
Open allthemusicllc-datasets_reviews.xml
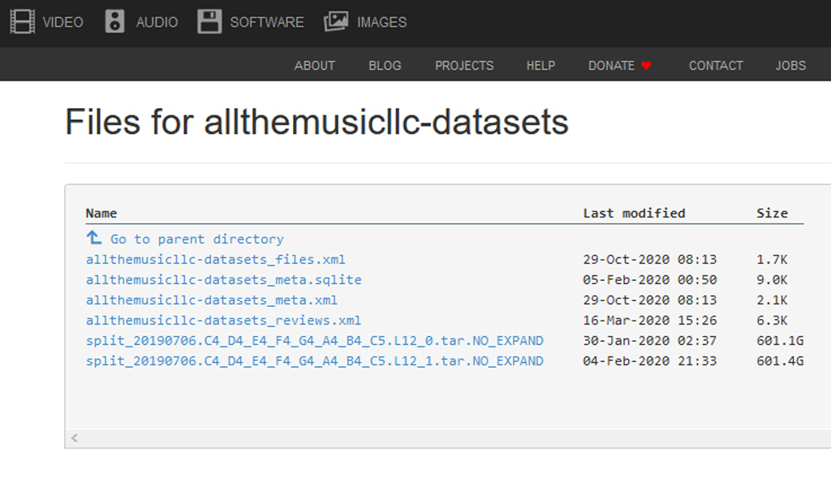(x=223, y=321)
